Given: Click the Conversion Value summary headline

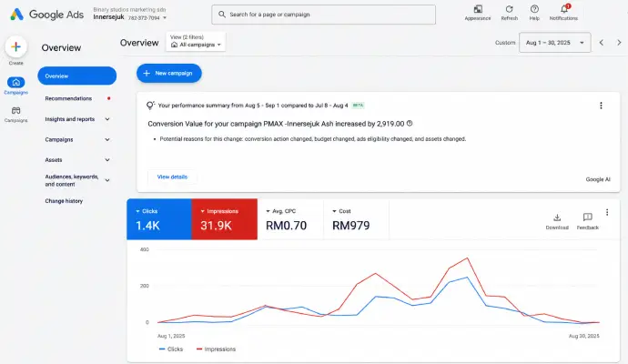Looking at the screenshot, I should click(x=276, y=124).
